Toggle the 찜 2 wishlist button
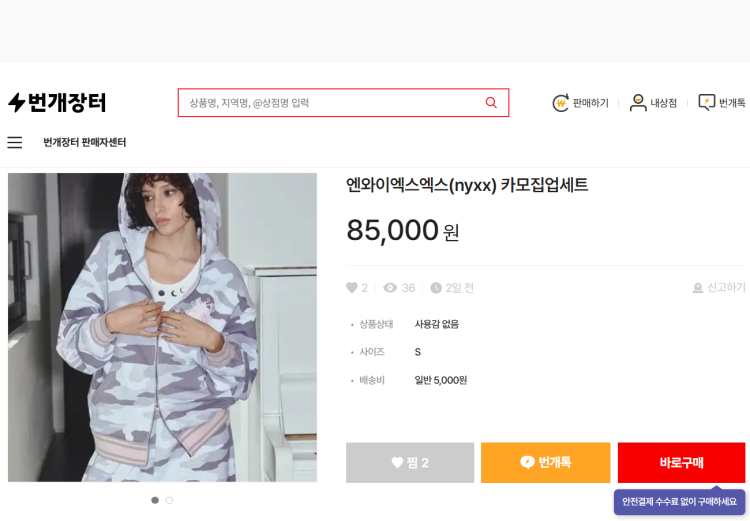The image size is (750, 521). 410,463
